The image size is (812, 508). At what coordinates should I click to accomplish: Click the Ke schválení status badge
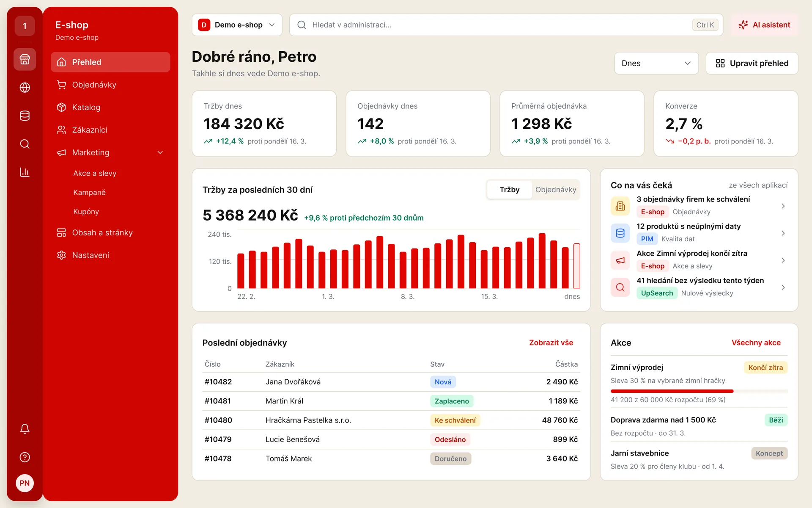[x=455, y=420]
